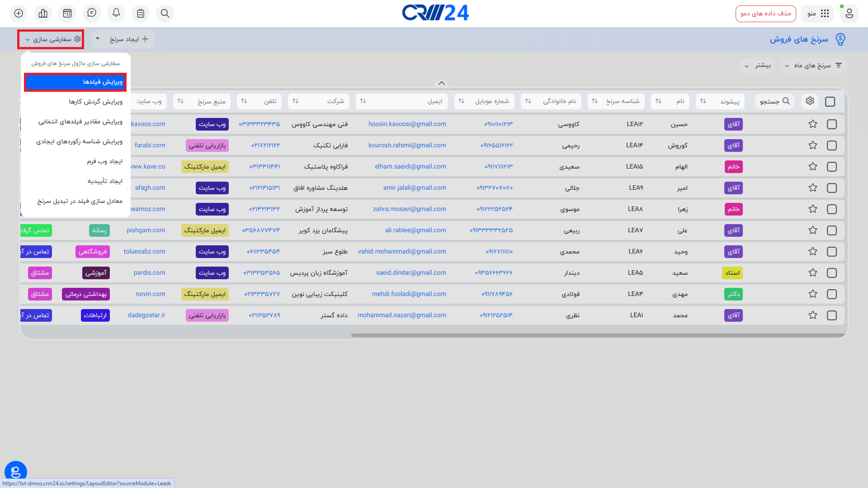Open the ali.rabiee@gmail.com email link

coord(415,230)
